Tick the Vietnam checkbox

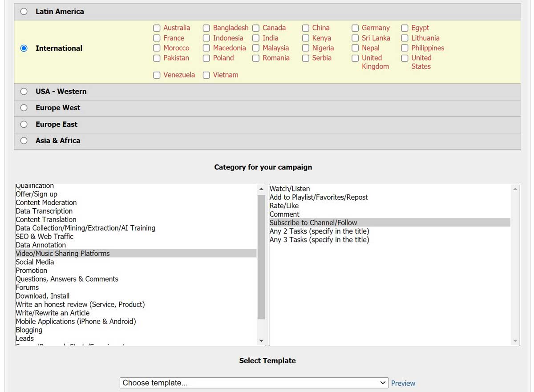(x=206, y=75)
